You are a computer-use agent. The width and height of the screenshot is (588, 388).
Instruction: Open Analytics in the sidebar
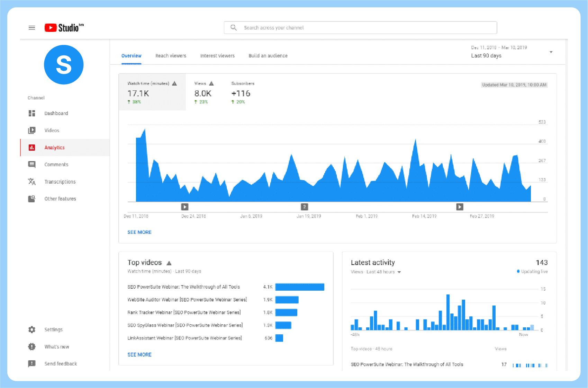tap(65, 148)
